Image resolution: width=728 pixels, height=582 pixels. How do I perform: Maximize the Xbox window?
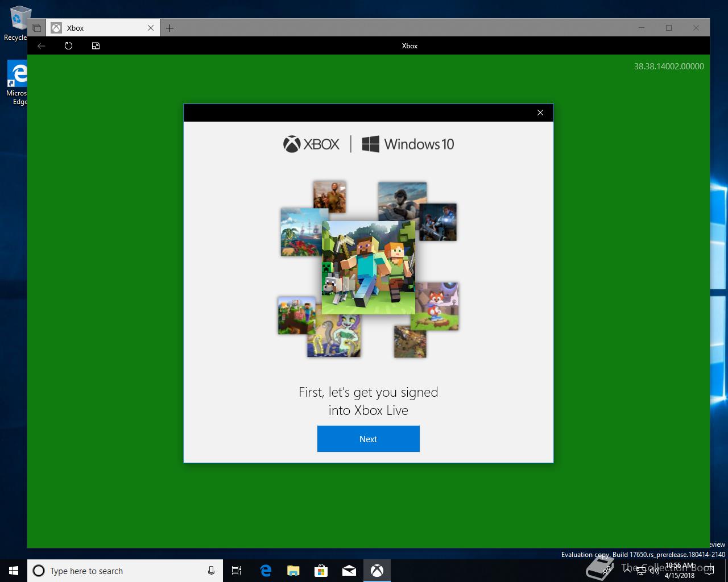pos(669,28)
